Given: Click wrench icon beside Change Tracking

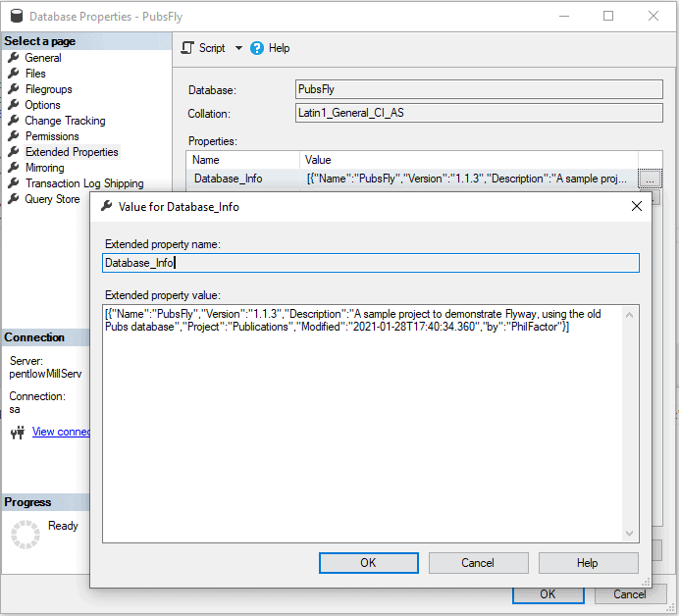Looking at the screenshot, I should pyautogui.click(x=14, y=120).
